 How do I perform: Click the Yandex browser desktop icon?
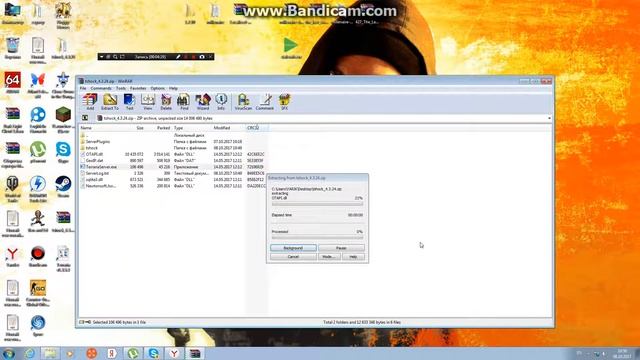point(12,256)
